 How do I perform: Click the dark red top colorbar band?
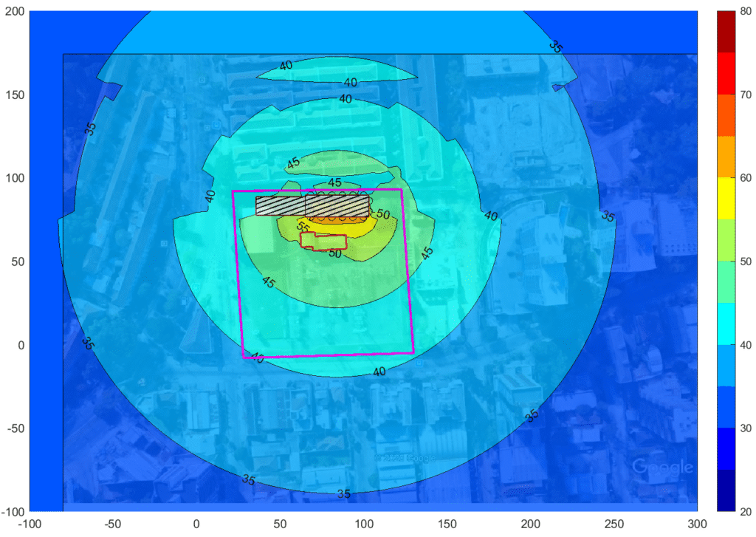tap(726, 32)
